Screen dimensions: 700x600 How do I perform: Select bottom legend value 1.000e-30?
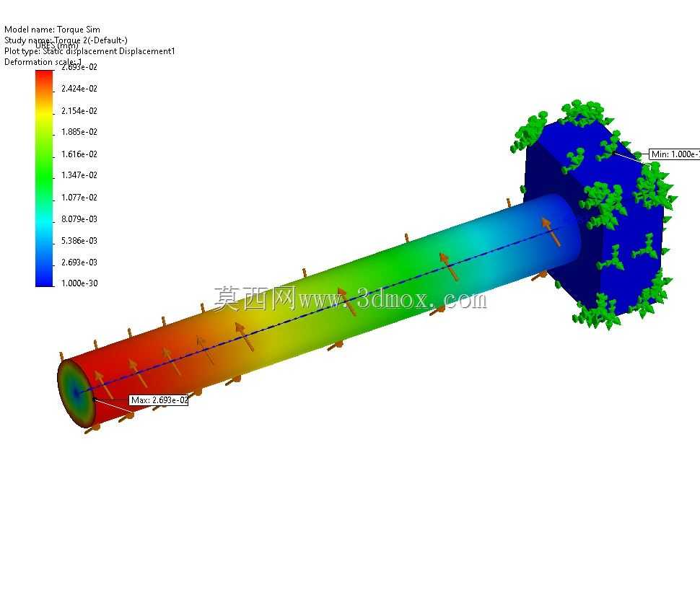pyautogui.click(x=79, y=283)
